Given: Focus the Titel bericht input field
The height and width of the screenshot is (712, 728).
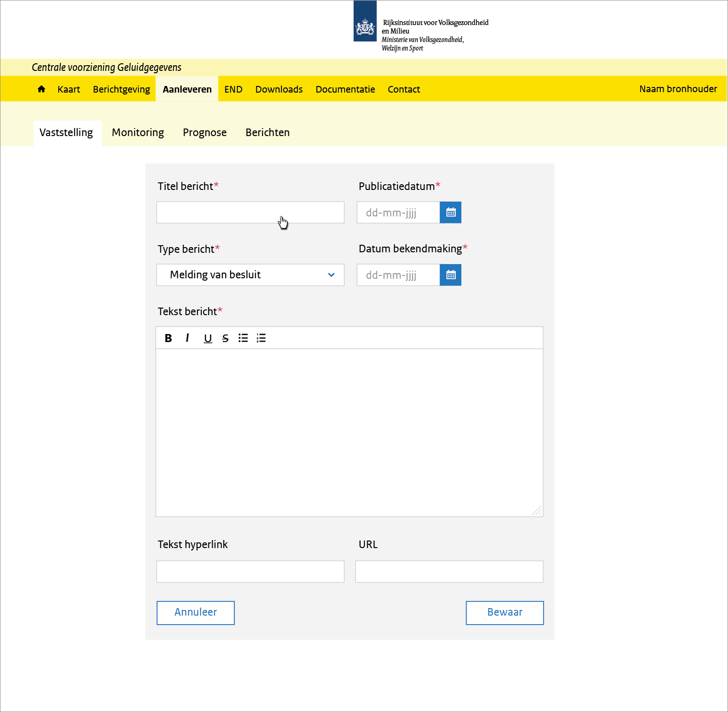Looking at the screenshot, I should (250, 213).
